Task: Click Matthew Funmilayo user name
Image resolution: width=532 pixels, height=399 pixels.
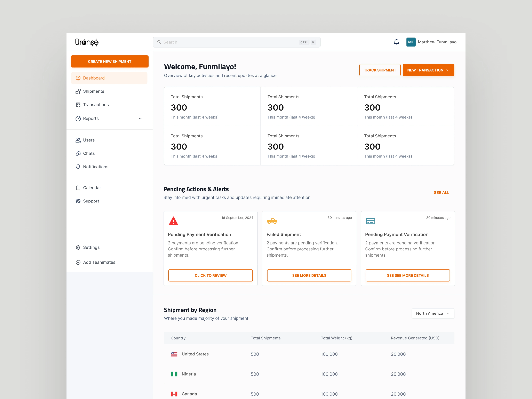Action: point(437,42)
